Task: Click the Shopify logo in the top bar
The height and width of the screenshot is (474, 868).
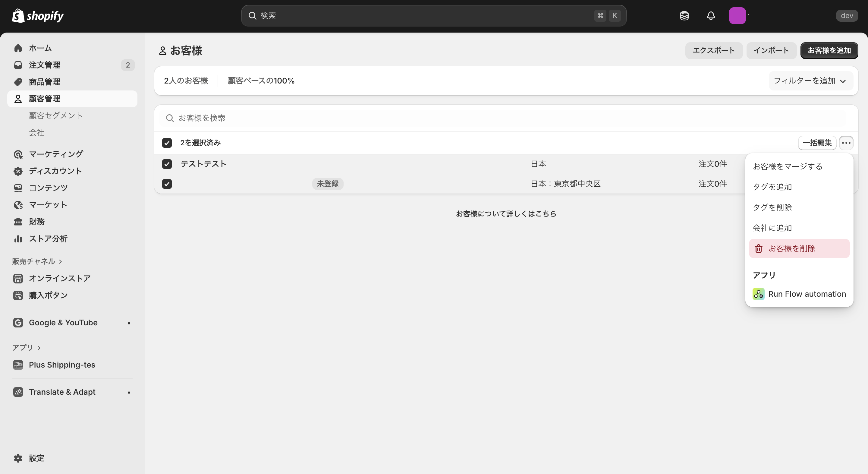Action: tap(38, 16)
